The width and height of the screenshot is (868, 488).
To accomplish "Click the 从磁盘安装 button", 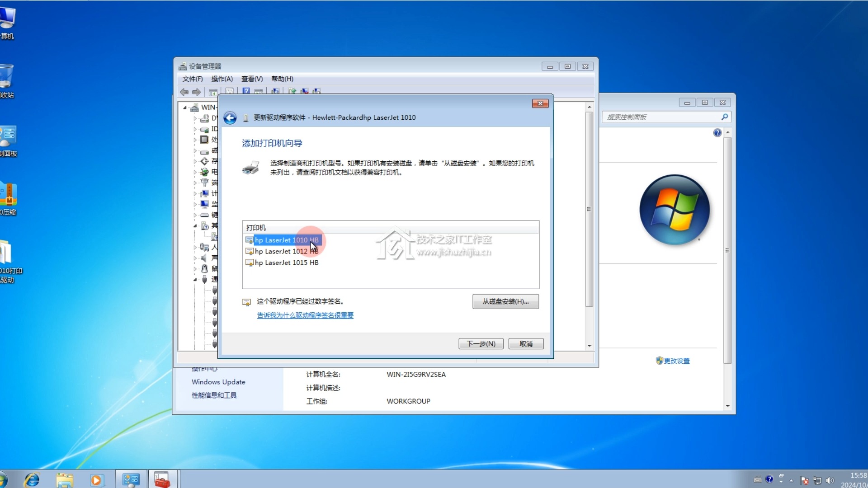I will [505, 301].
